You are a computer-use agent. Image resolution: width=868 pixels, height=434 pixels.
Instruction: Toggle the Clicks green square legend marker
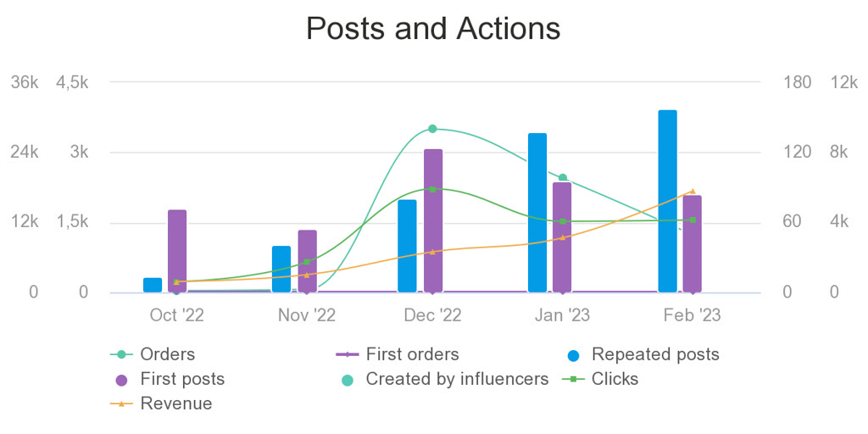coord(574,379)
